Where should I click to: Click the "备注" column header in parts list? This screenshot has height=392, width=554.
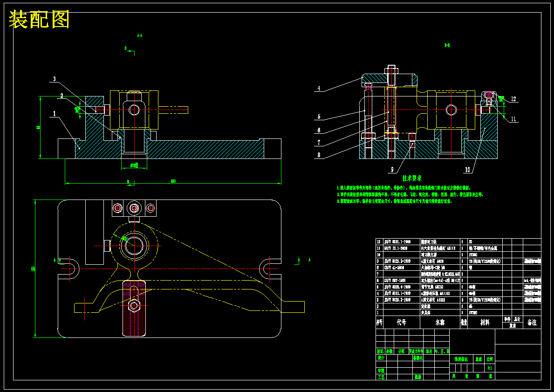point(532,323)
